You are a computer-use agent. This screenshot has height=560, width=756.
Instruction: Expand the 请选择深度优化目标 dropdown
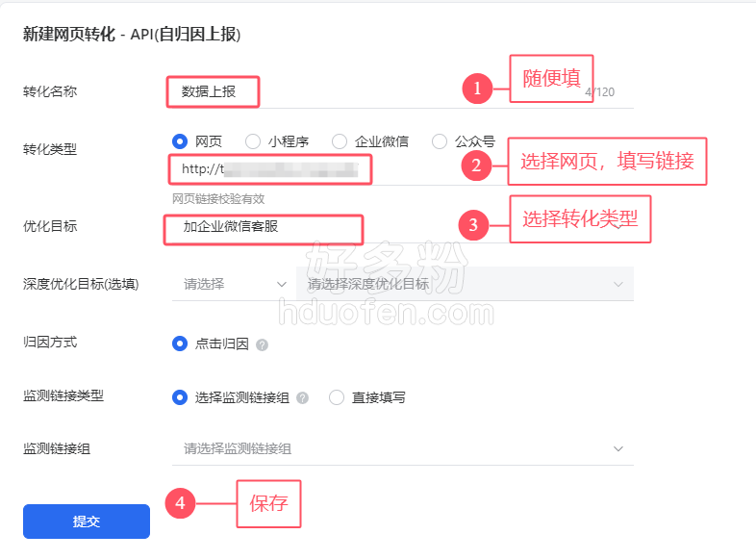pyautogui.click(x=465, y=284)
